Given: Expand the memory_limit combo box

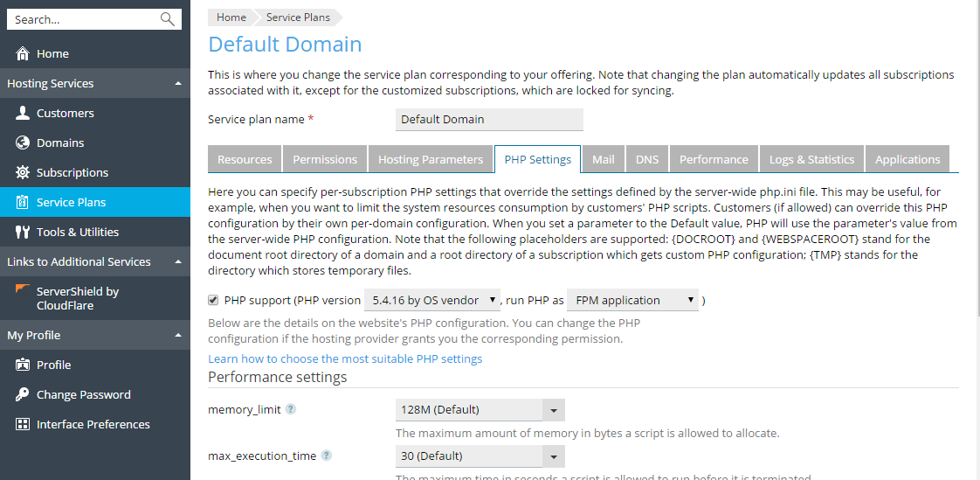Looking at the screenshot, I should click(x=553, y=410).
